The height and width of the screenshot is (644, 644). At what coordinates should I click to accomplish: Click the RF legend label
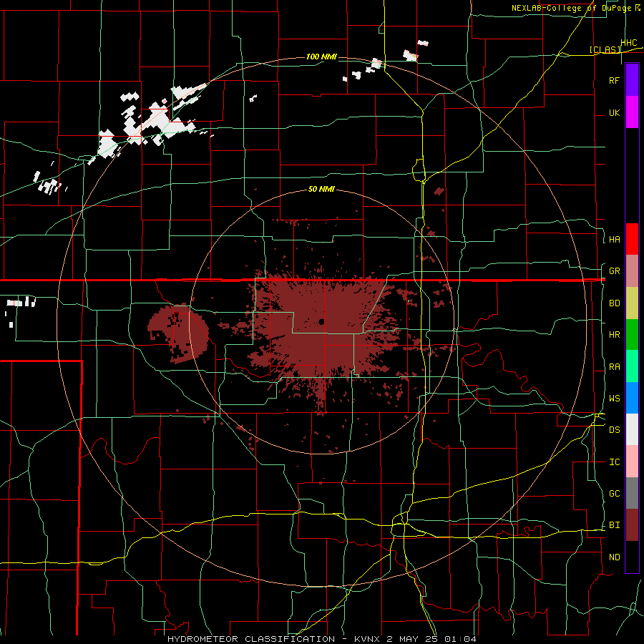point(614,80)
